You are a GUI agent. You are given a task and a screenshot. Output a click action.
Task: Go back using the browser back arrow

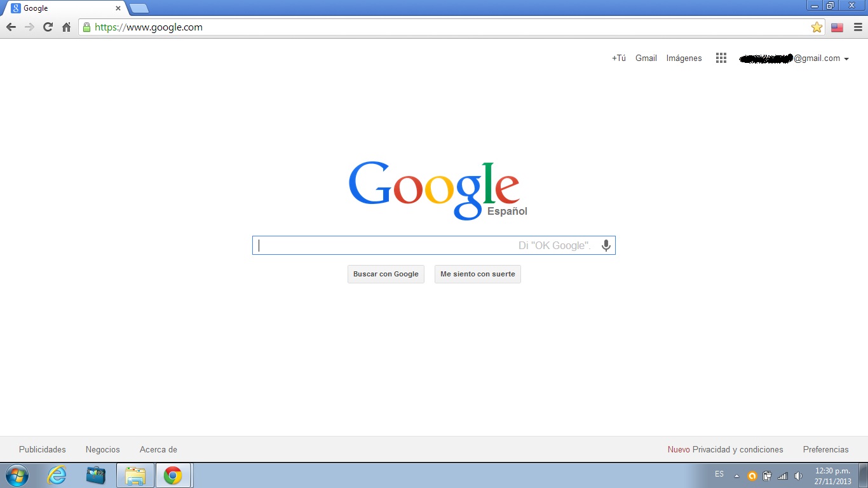pyautogui.click(x=11, y=27)
